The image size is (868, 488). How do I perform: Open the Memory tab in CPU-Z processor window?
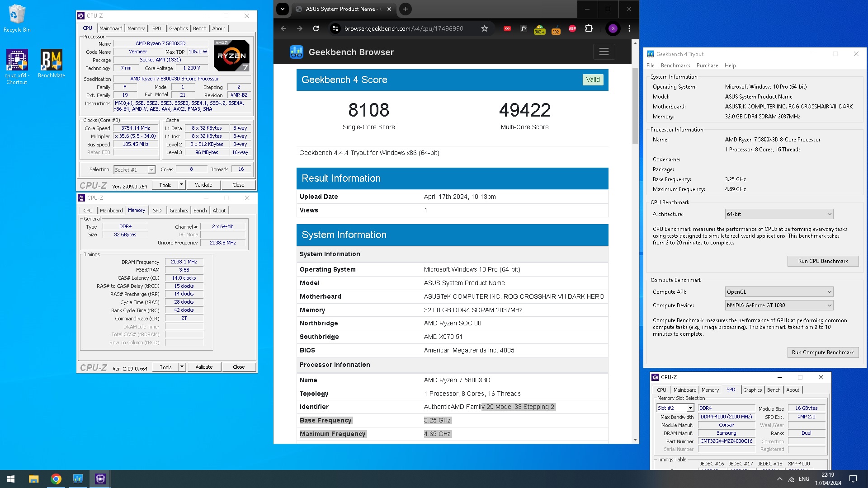pos(136,28)
